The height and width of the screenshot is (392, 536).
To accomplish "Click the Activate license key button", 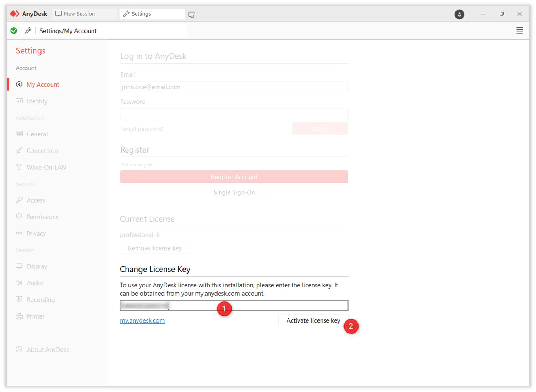I will [313, 320].
